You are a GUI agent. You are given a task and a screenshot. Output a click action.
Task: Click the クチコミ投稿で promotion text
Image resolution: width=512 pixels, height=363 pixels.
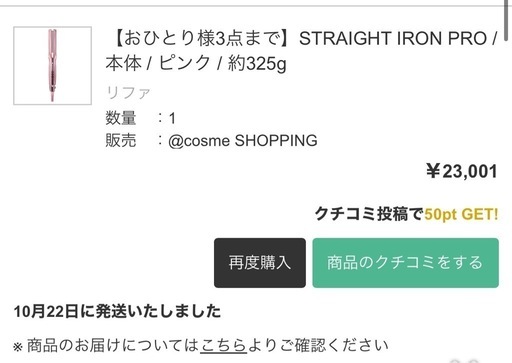click(369, 214)
